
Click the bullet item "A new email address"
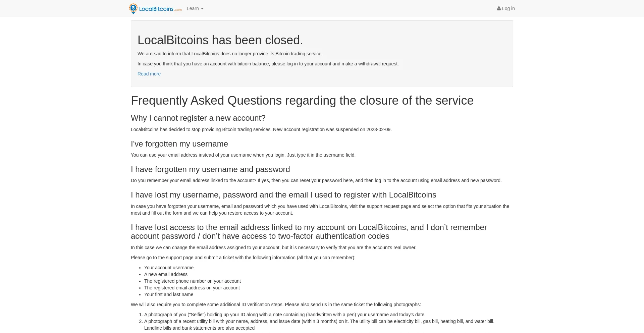click(x=166, y=274)
